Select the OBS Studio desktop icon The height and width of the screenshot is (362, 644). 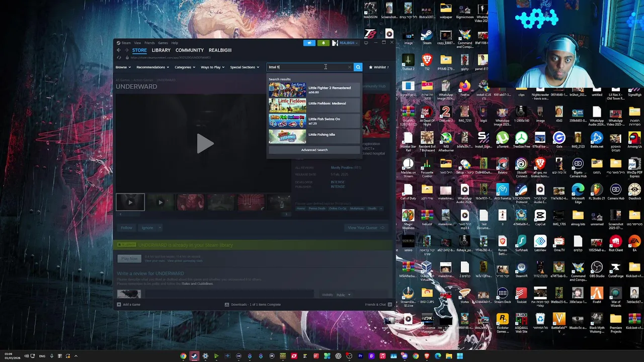(597, 269)
